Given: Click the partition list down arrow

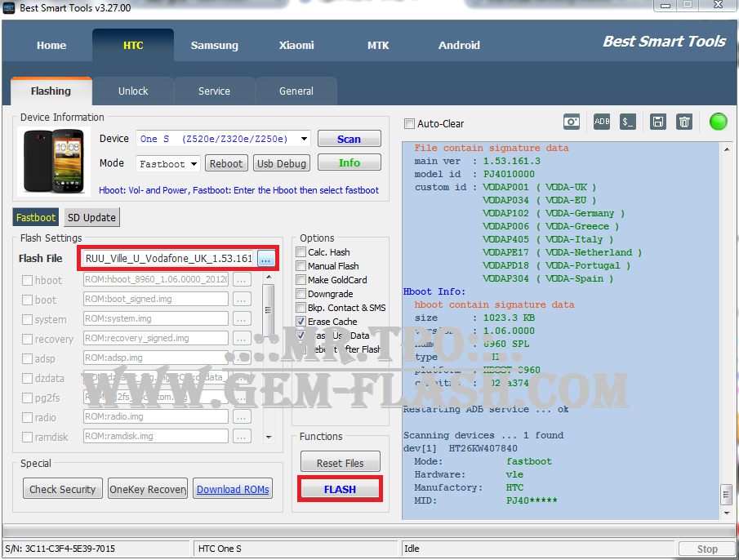Looking at the screenshot, I should pyautogui.click(x=268, y=437).
